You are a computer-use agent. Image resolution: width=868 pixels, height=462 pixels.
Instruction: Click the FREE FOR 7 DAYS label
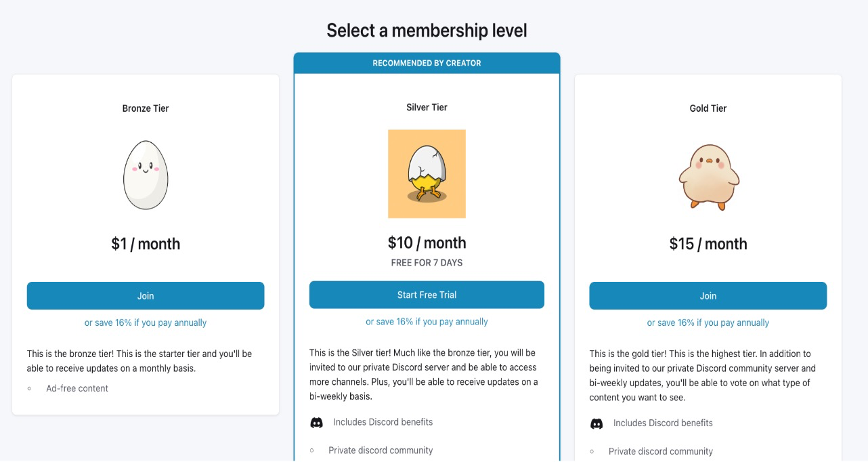pos(427,263)
